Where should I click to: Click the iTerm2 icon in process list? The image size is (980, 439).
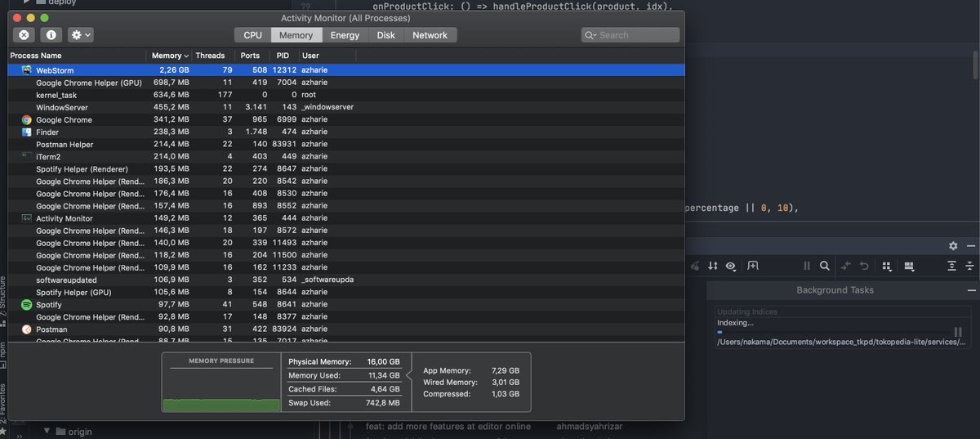pos(27,156)
